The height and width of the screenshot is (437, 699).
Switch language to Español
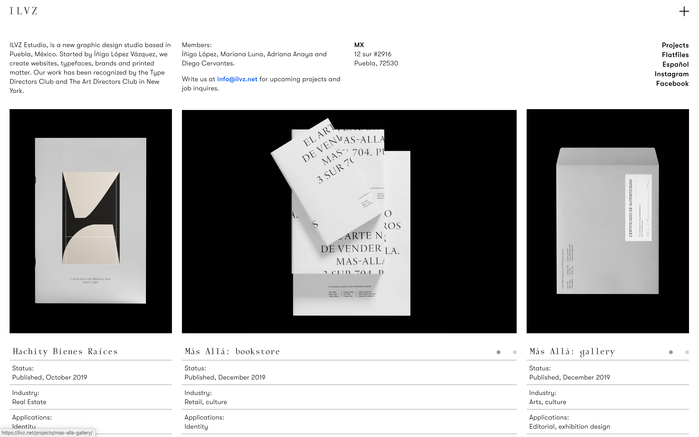coord(675,64)
